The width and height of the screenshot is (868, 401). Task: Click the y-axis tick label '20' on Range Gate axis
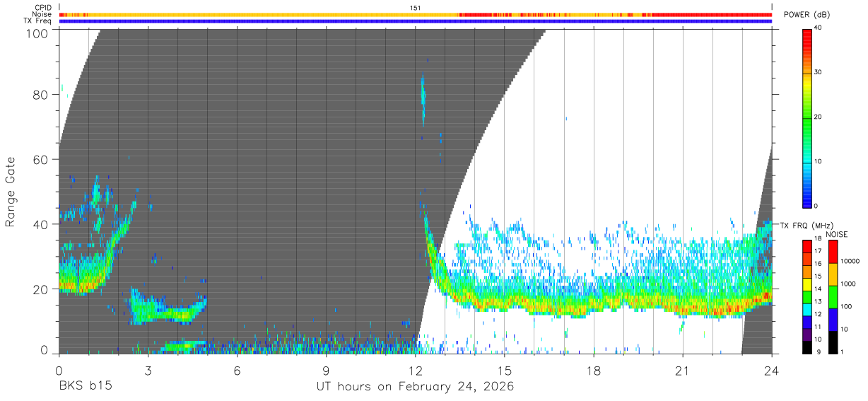(x=41, y=289)
